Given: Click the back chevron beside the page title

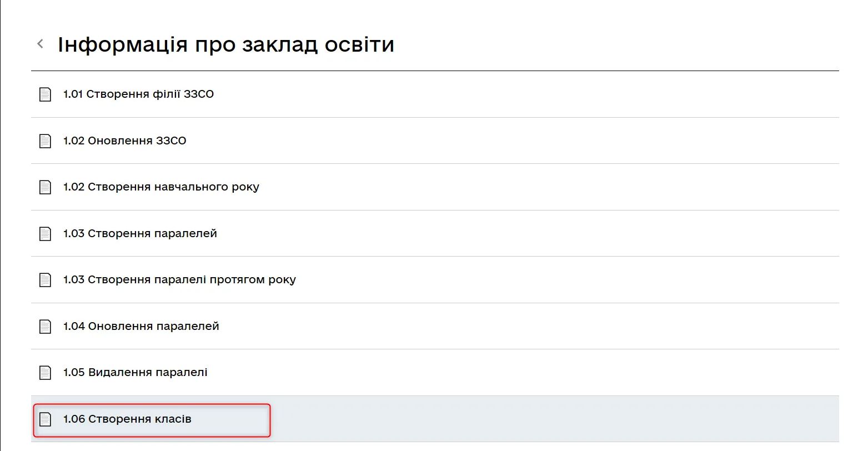Looking at the screenshot, I should pyautogui.click(x=40, y=43).
